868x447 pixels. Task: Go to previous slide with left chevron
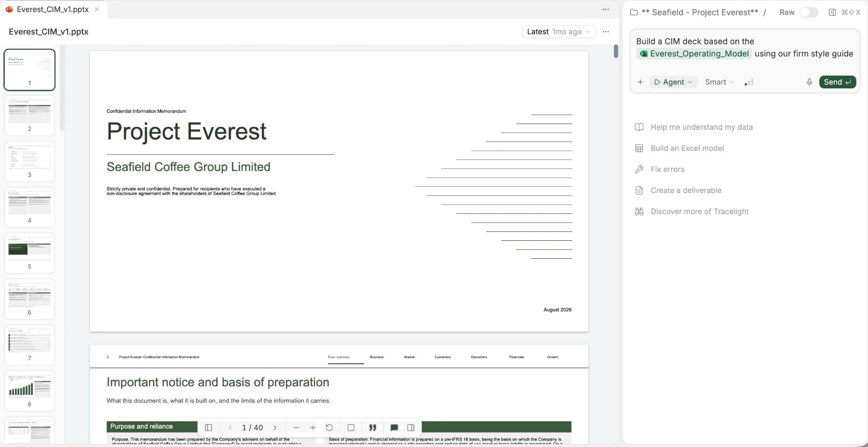click(231, 428)
